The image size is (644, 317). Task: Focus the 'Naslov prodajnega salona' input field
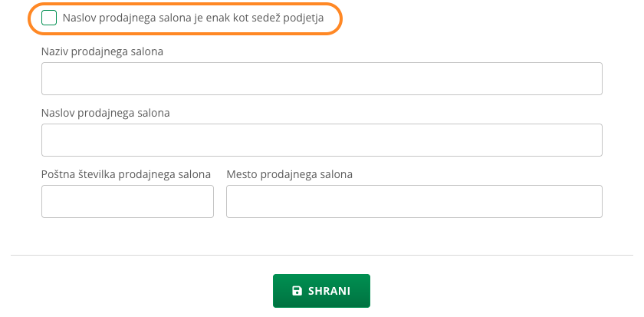321,140
